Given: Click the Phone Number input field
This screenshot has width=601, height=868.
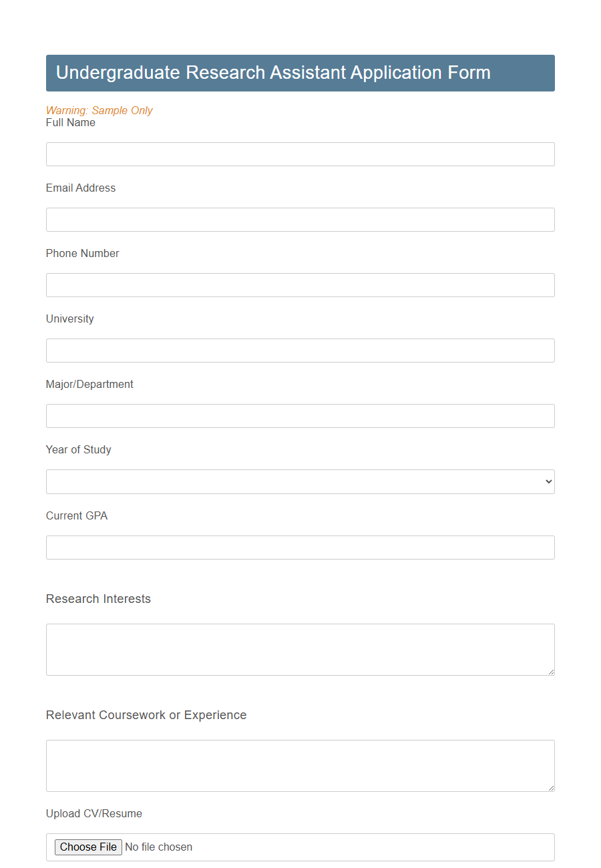Looking at the screenshot, I should click(300, 285).
